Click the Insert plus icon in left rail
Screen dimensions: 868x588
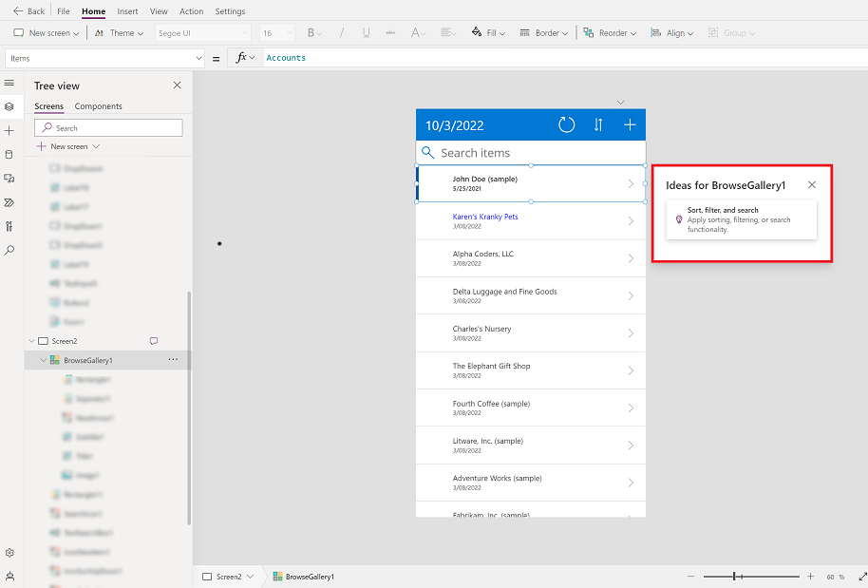coord(9,130)
